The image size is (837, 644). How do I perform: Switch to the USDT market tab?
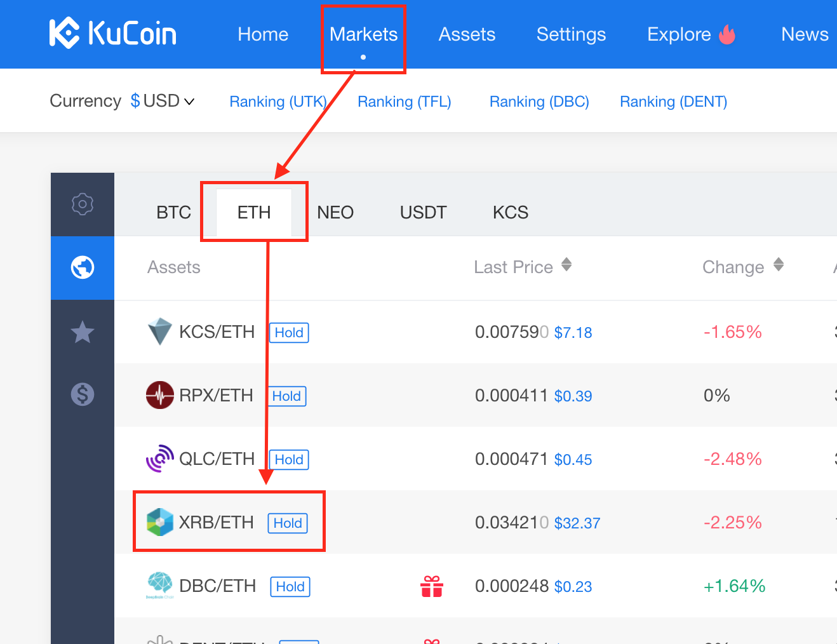tap(423, 212)
